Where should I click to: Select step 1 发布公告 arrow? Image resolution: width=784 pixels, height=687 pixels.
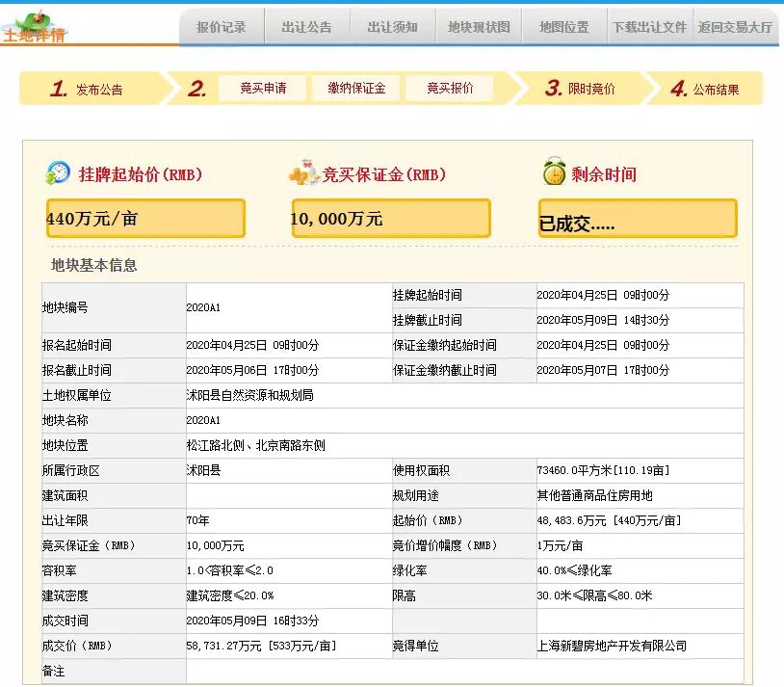[96, 88]
